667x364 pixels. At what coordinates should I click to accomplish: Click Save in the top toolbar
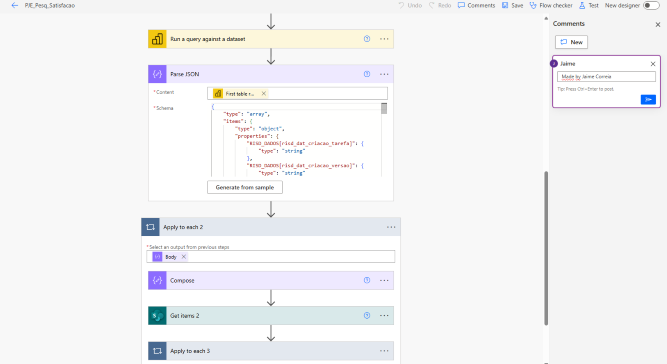(x=513, y=6)
